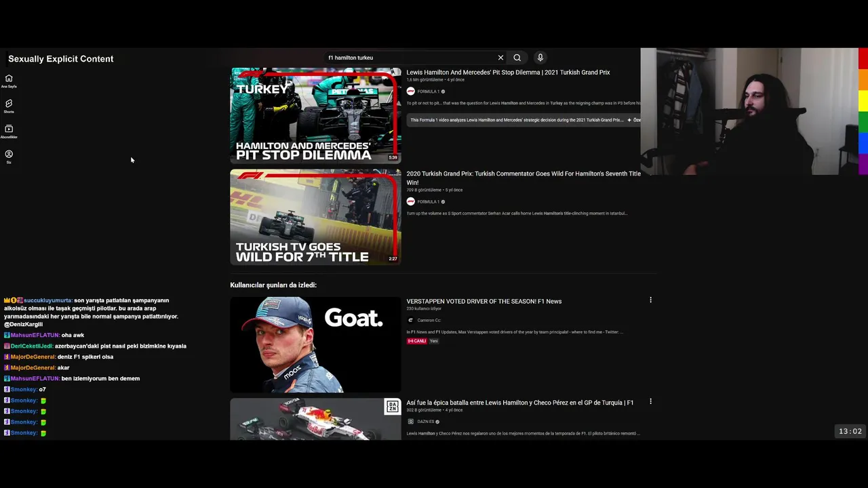Click chat message 'ben izlemiyorum ben demem'
Image resolution: width=868 pixels, height=488 pixels.
click(100, 378)
